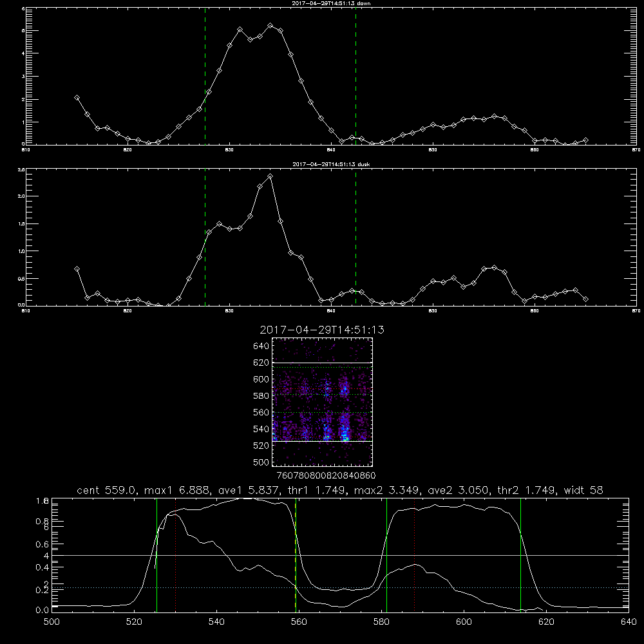
Task: Click the '0.0' y-axis label of bottom plot
Action: pos(43,611)
